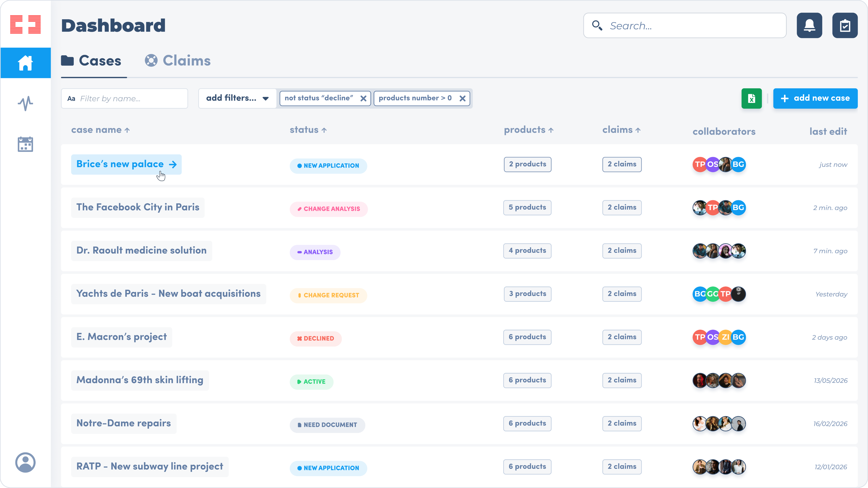Click GC avatar in Yachts de Paris row
Screen dimensions: 868x488
(x=713, y=294)
